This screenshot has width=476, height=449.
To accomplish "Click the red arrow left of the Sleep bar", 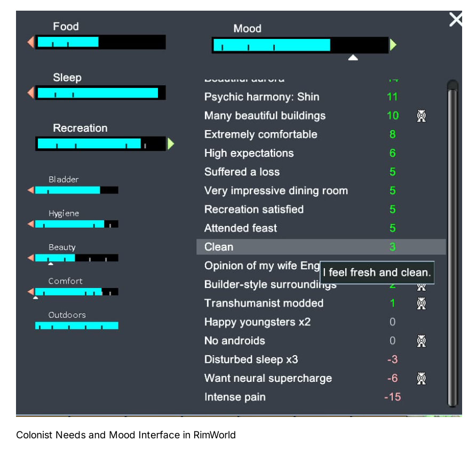I will pos(31,93).
